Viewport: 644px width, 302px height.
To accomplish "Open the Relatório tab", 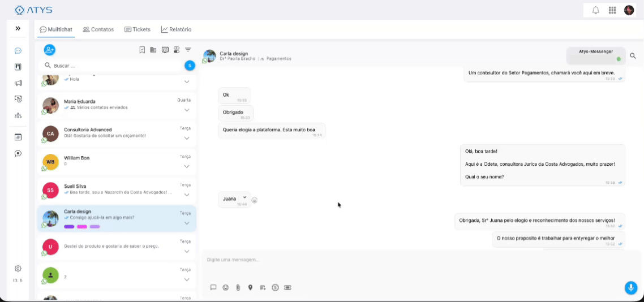I will tap(176, 29).
